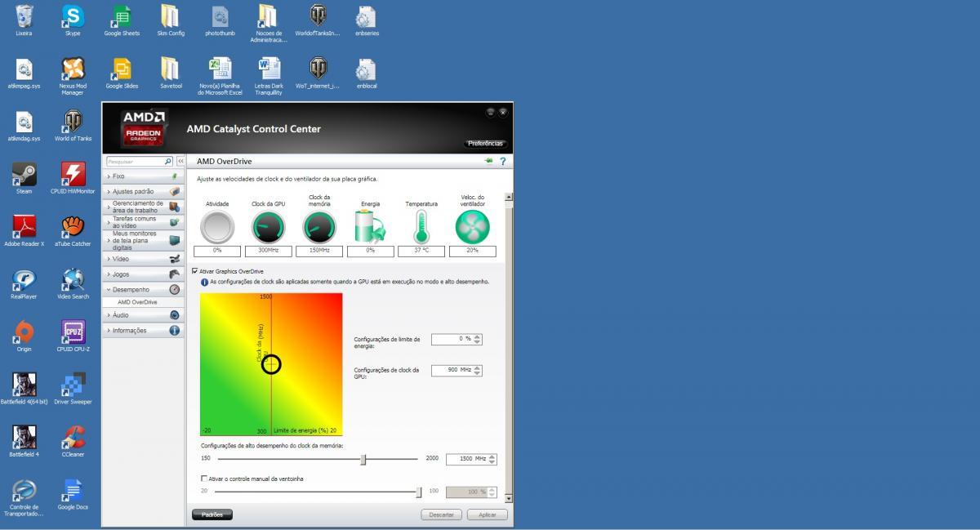This screenshot has width=980, height=530.
Task: Click the memory clock slider handle
Action: 363,459
